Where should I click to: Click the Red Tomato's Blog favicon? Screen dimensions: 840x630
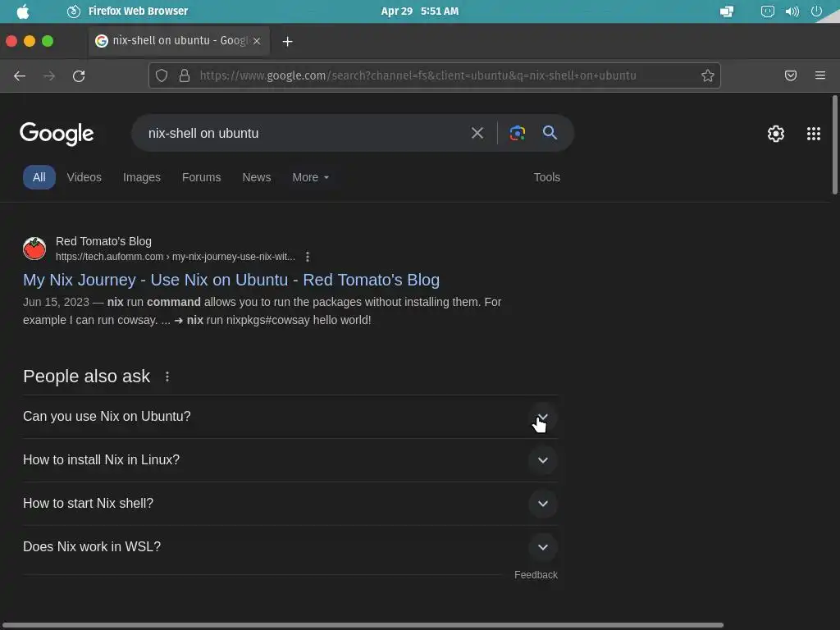click(x=34, y=249)
